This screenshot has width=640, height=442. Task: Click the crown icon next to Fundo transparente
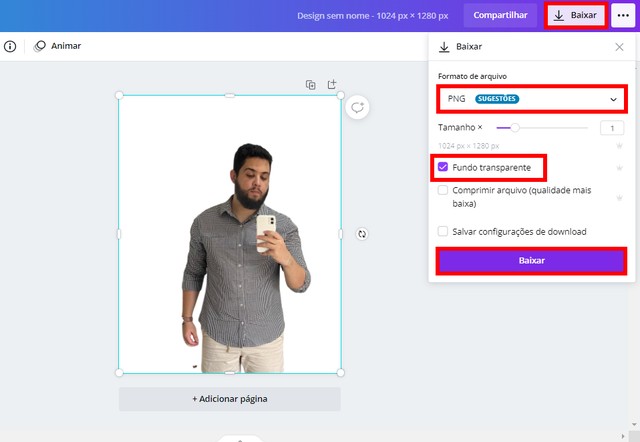619,167
